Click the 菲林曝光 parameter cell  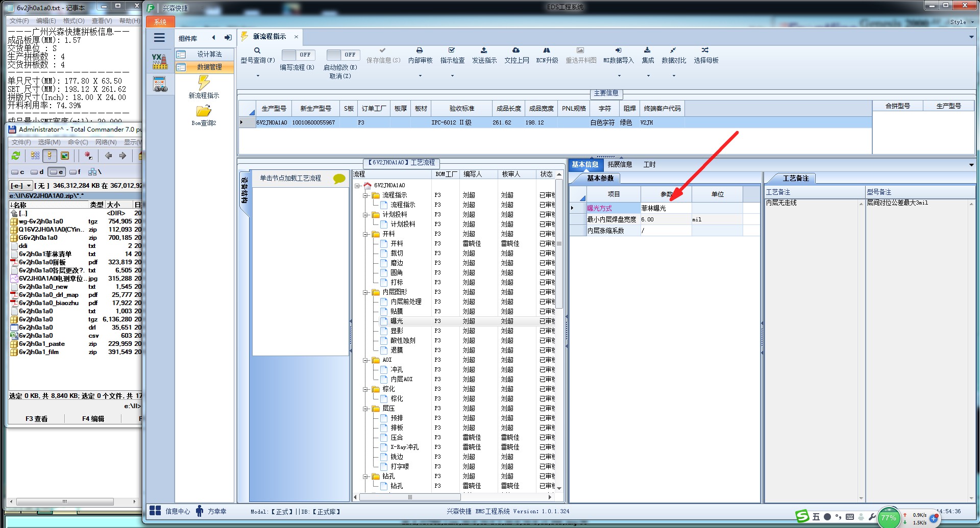[666, 208]
